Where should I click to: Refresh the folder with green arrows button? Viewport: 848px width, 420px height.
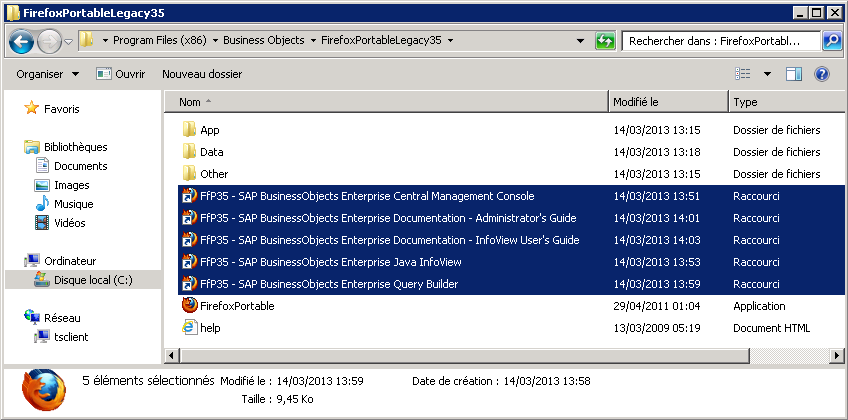click(605, 41)
